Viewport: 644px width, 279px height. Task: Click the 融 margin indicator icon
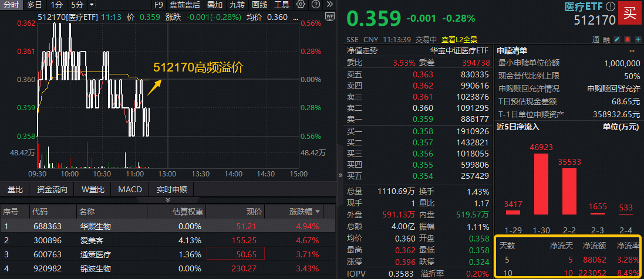[x=606, y=40]
